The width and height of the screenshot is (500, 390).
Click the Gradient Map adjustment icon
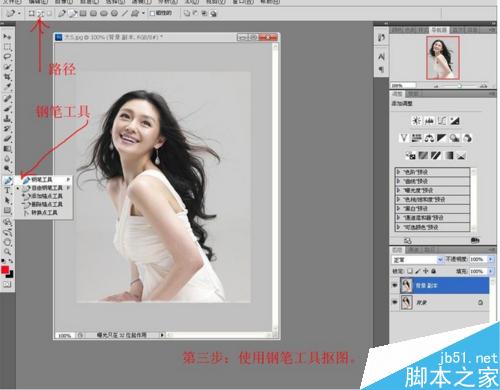449,155
